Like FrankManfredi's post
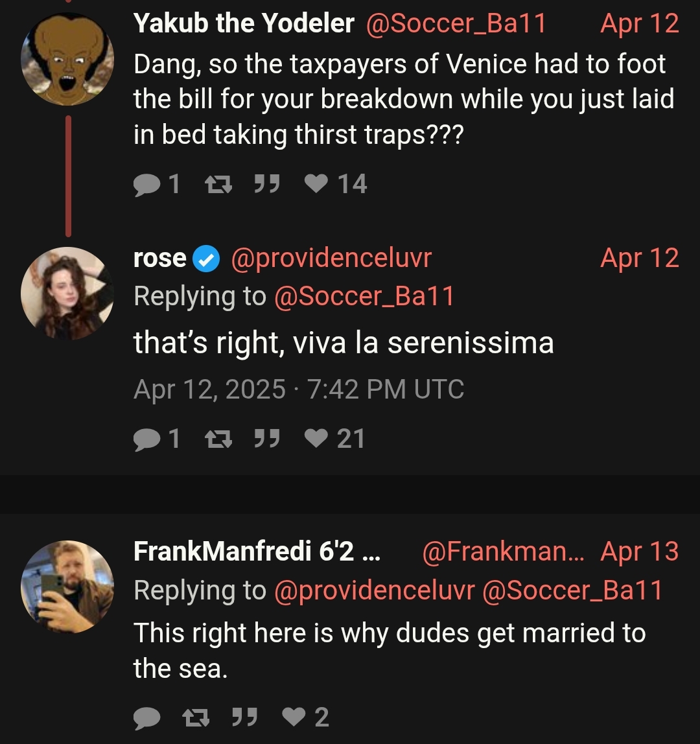This screenshot has width=700, height=744. [x=295, y=717]
